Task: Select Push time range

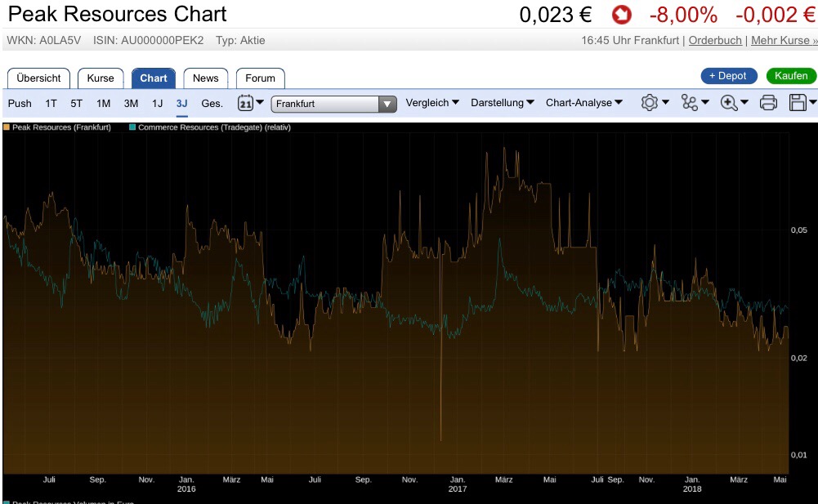Action: click(x=20, y=103)
